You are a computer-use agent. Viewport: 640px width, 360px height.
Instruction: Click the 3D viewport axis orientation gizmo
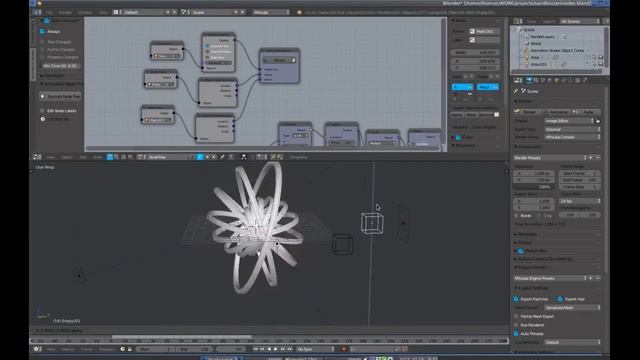pos(42,313)
